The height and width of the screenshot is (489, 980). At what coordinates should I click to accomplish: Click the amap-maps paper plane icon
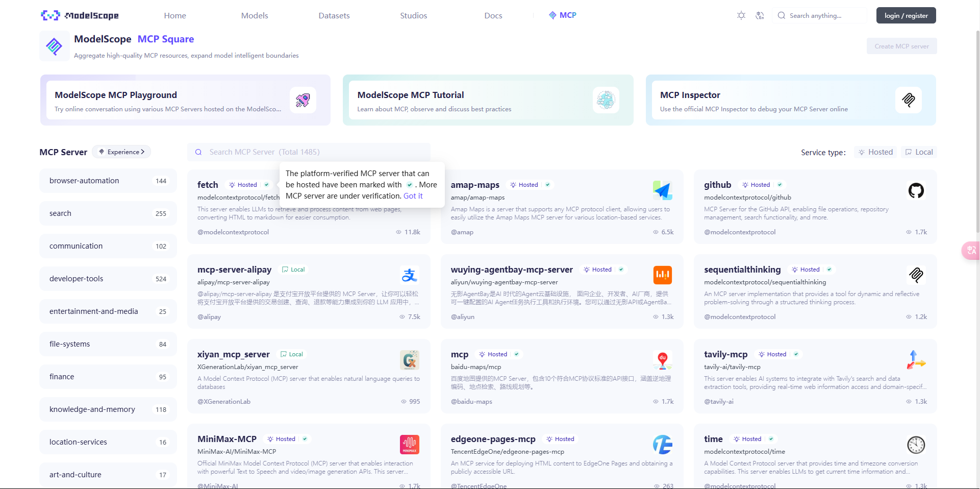[663, 190]
